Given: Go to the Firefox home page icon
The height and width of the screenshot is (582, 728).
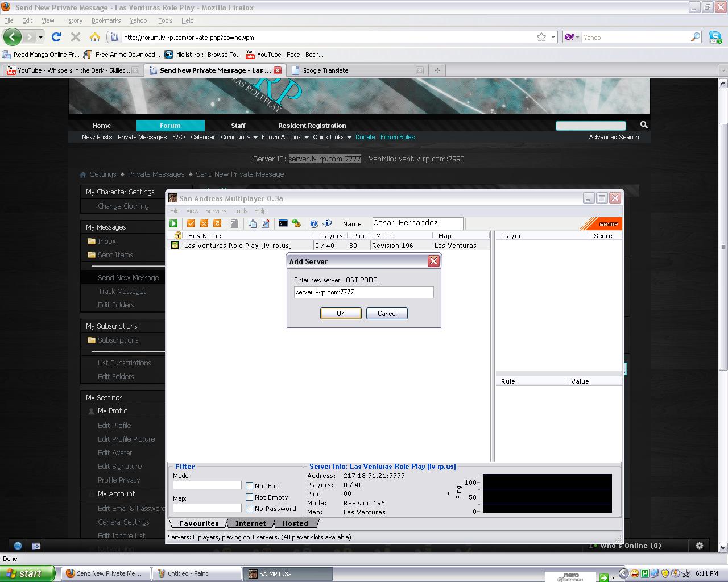Looking at the screenshot, I should point(95,37).
